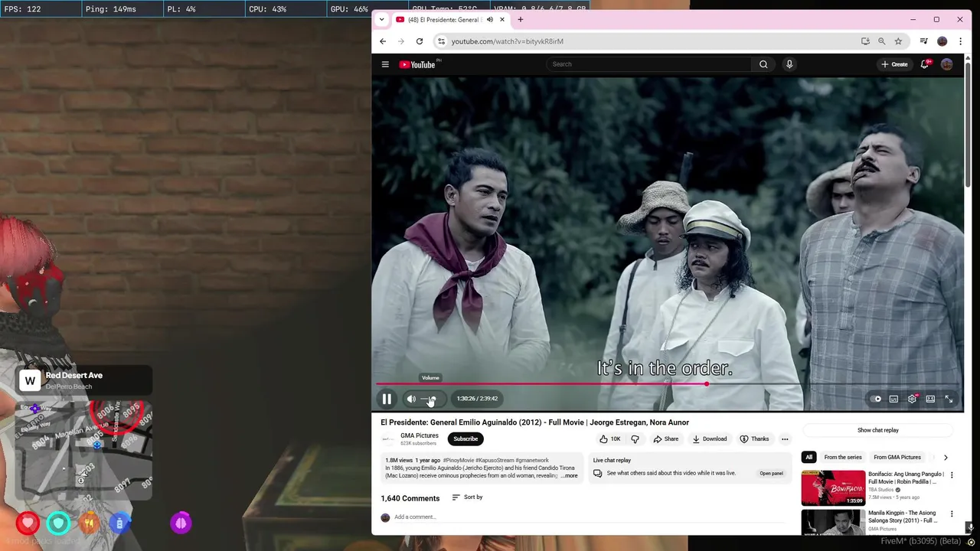This screenshot has width=980, height=551.
Task: Seek using the red video progress bar
Action: click(x=668, y=384)
